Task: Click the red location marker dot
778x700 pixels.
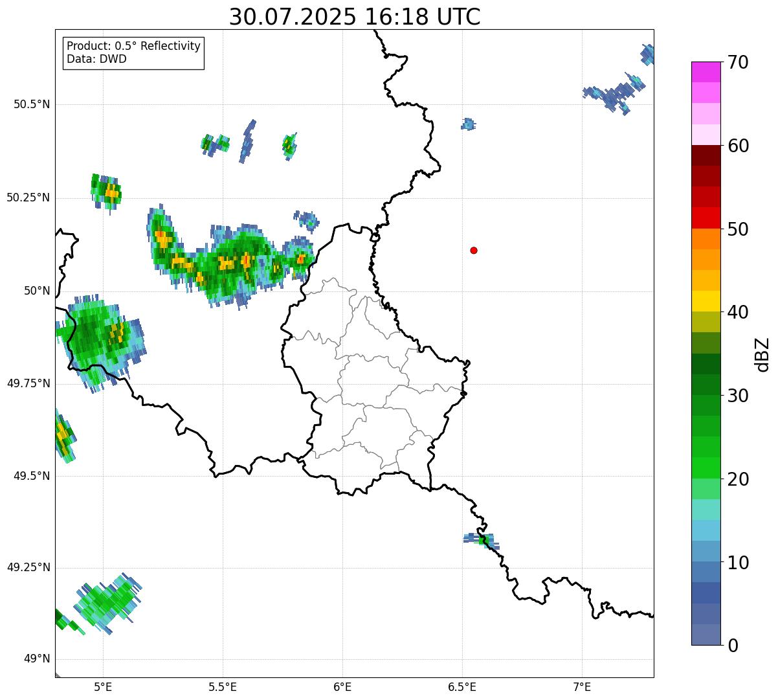Action: (474, 250)
